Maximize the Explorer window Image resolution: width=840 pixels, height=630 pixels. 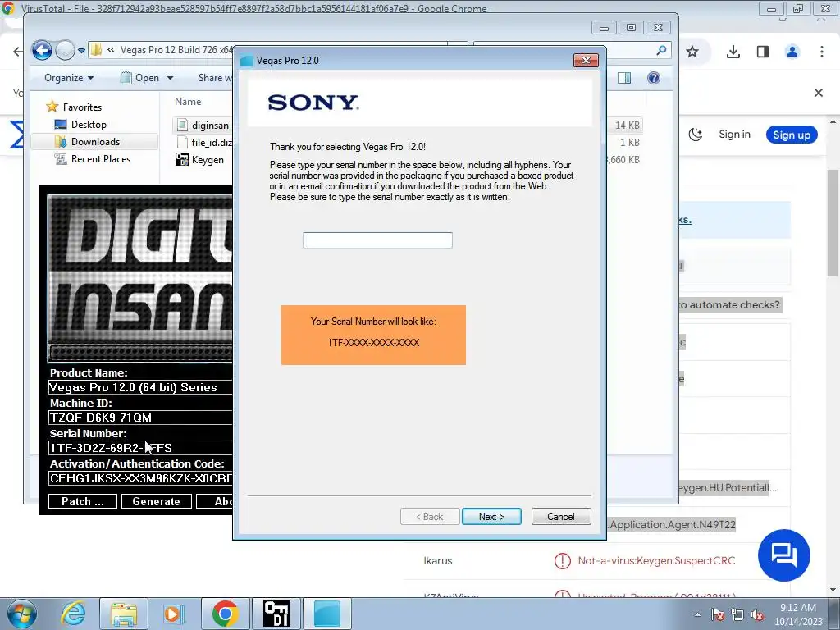point(631,27)
